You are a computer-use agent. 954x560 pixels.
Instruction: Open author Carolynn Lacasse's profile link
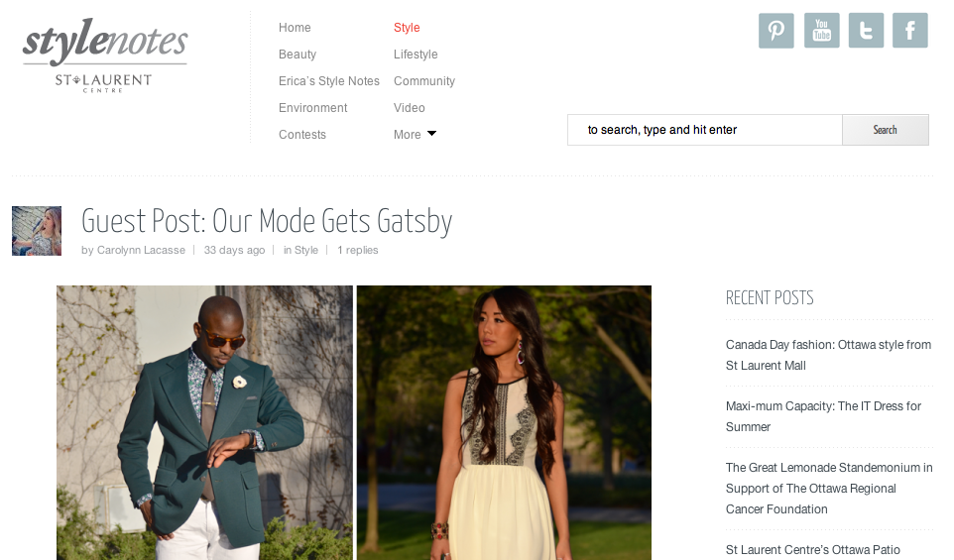(141, 250)
